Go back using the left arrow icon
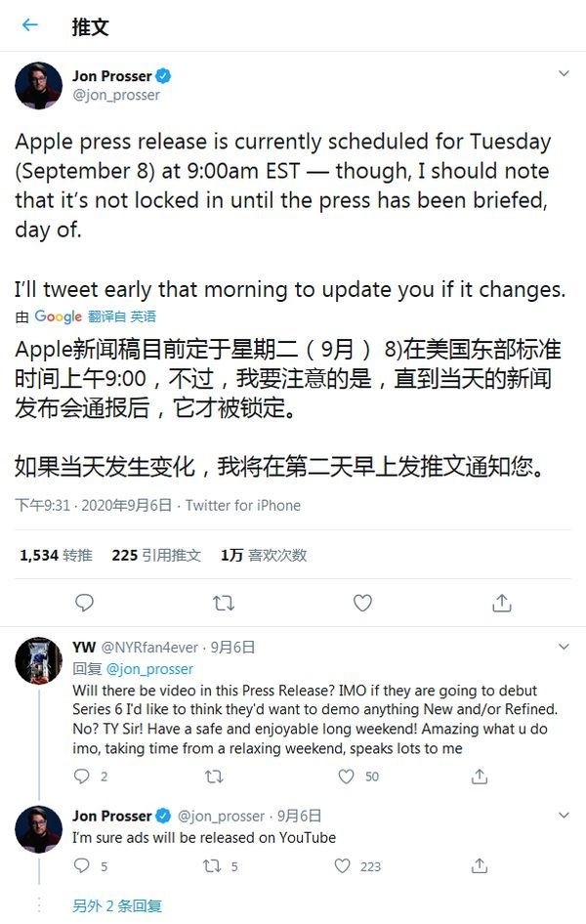 click(x=29, y=25)
